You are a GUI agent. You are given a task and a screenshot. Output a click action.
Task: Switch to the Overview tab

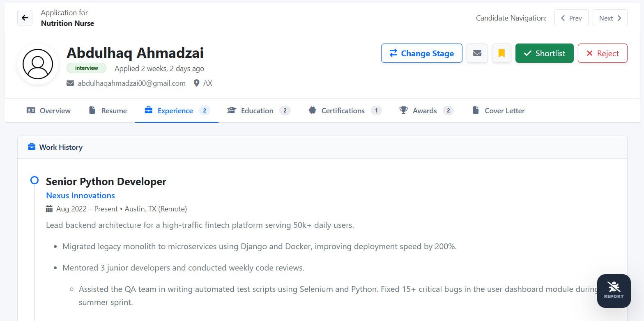tap(48, 110)
